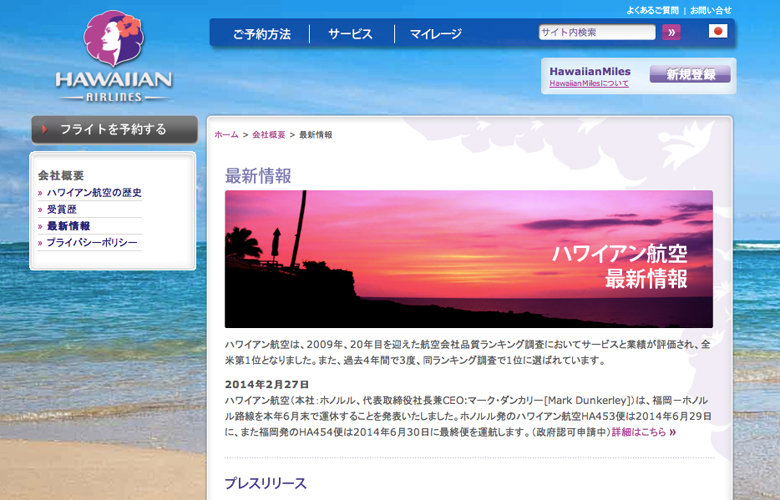Click the arrow after 詳細はこちら

(673, 432)
